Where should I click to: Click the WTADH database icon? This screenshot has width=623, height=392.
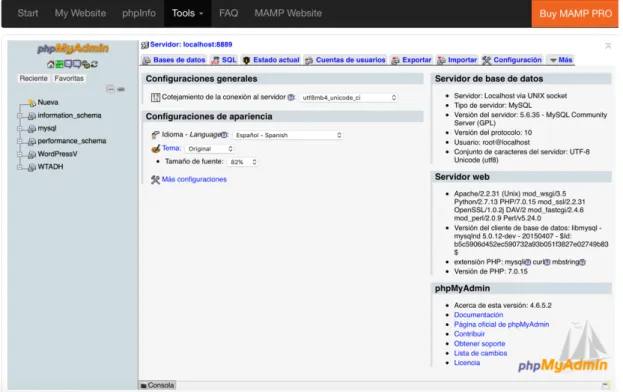point(32,167)
